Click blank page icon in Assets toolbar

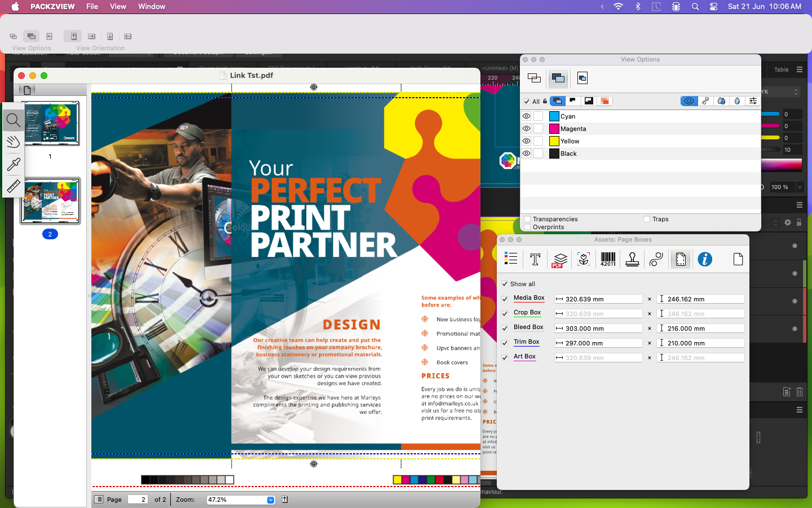click(738, 259)
